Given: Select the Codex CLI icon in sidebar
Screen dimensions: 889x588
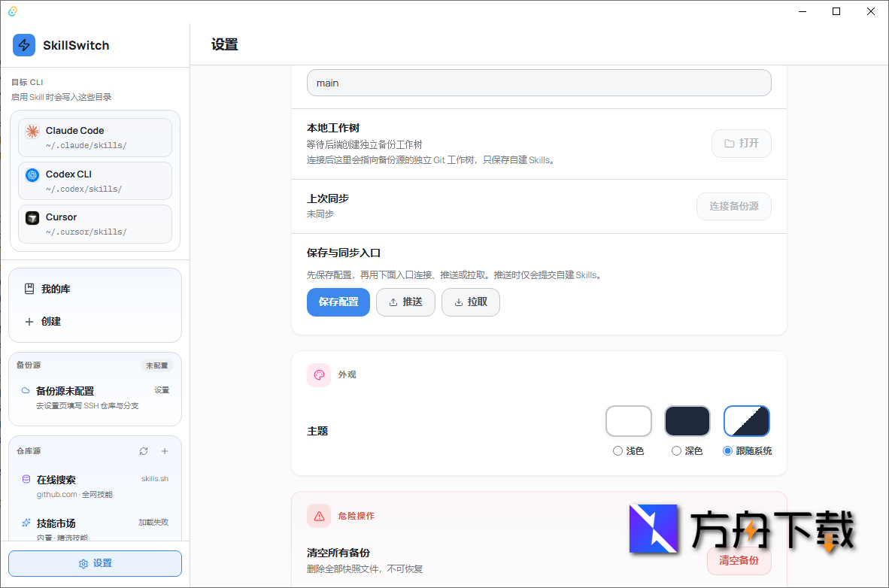Looking at the screenshot, I should pos(32,174).
